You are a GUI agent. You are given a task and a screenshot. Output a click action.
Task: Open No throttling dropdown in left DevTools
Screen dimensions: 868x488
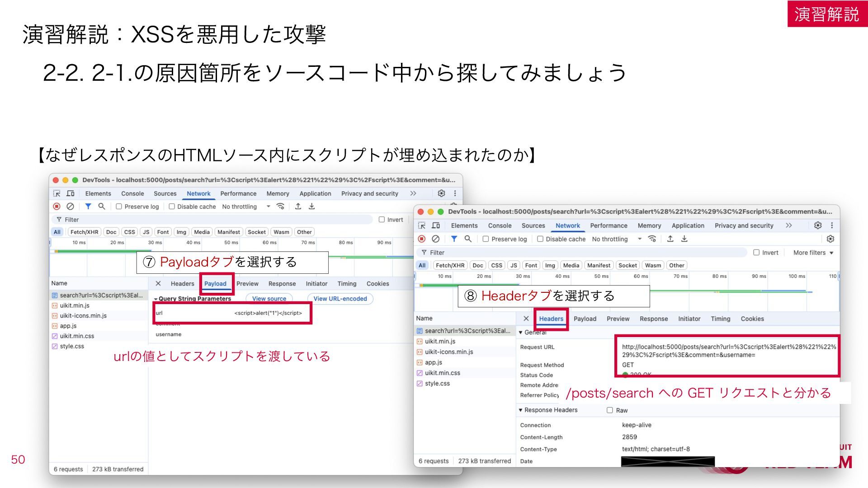click(246, 206)
